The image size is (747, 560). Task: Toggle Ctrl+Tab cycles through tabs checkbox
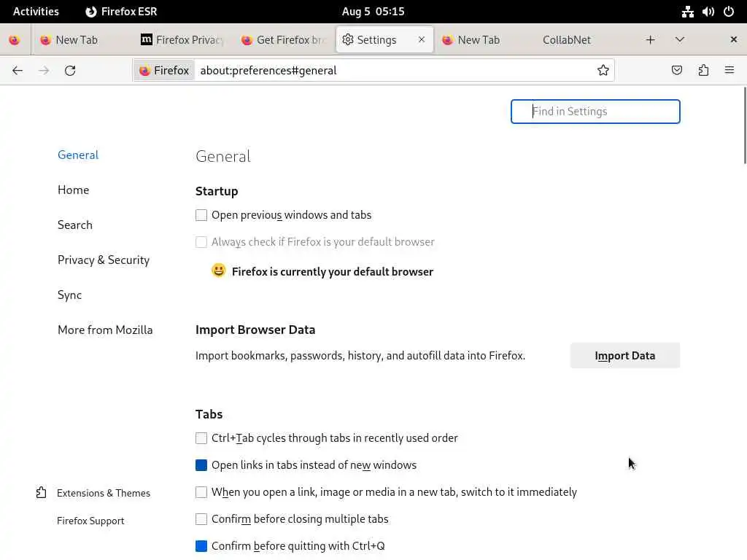pyautogui.click(x=201, y=438)
